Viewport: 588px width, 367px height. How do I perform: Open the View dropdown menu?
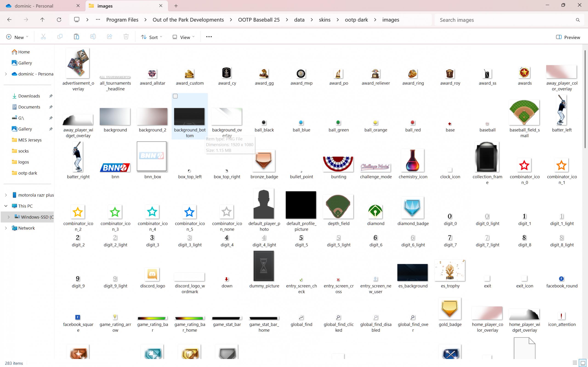pos(183,37)
